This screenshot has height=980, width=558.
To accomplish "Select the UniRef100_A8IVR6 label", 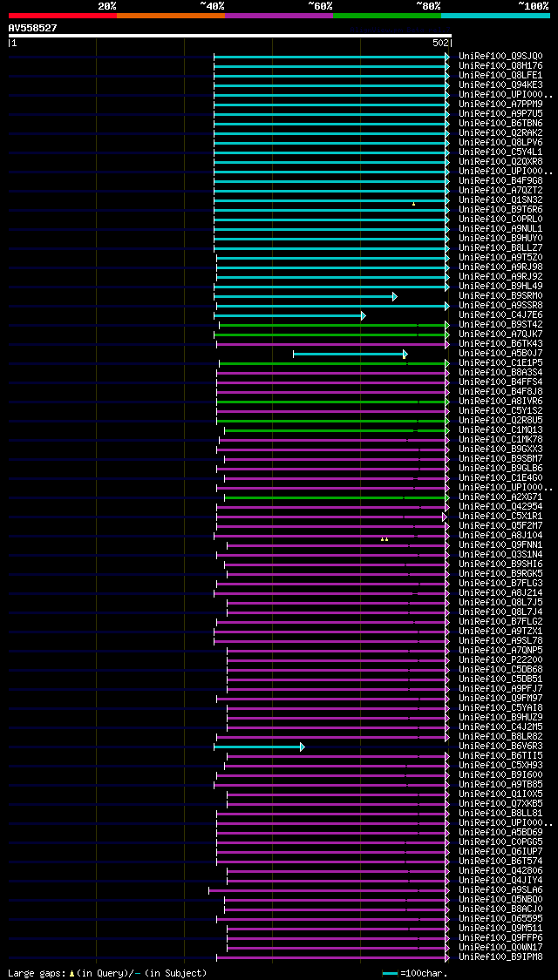I will 500,402.
